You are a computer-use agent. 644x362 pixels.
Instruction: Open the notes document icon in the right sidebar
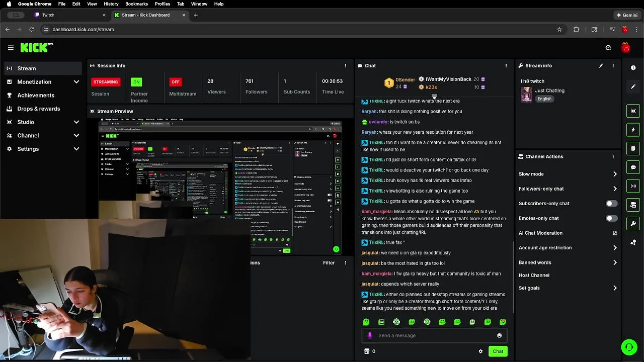[x=633, y=149]
